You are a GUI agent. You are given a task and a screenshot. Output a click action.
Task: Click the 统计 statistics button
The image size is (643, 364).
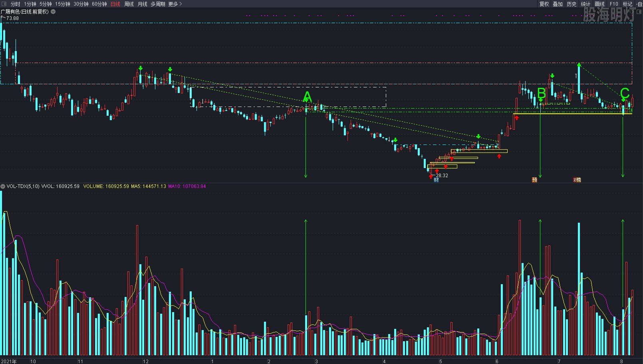(x=585, y=4)
